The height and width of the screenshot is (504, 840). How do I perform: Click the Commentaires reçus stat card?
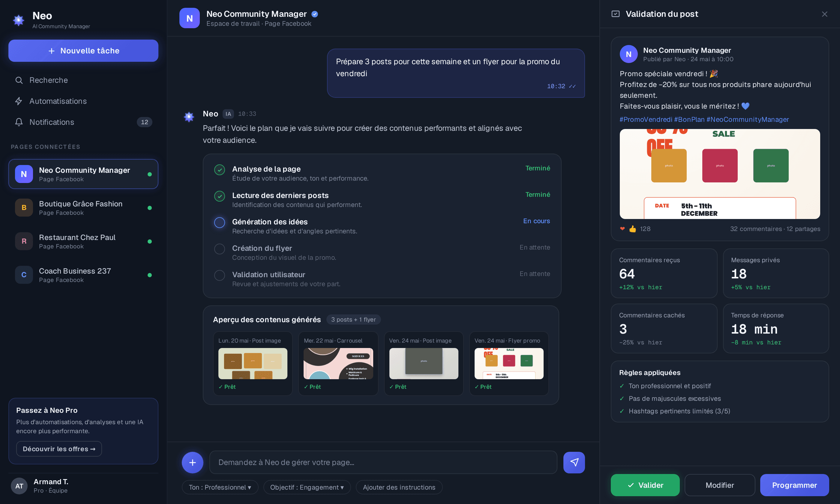point(664,273)
